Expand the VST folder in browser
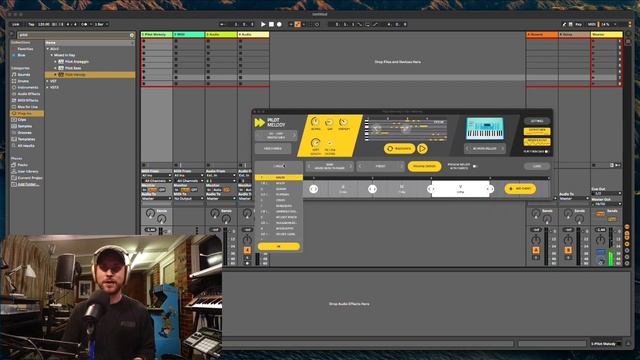Image resolution: width=640 pixels, height=360 pixels. pos(48,81)
